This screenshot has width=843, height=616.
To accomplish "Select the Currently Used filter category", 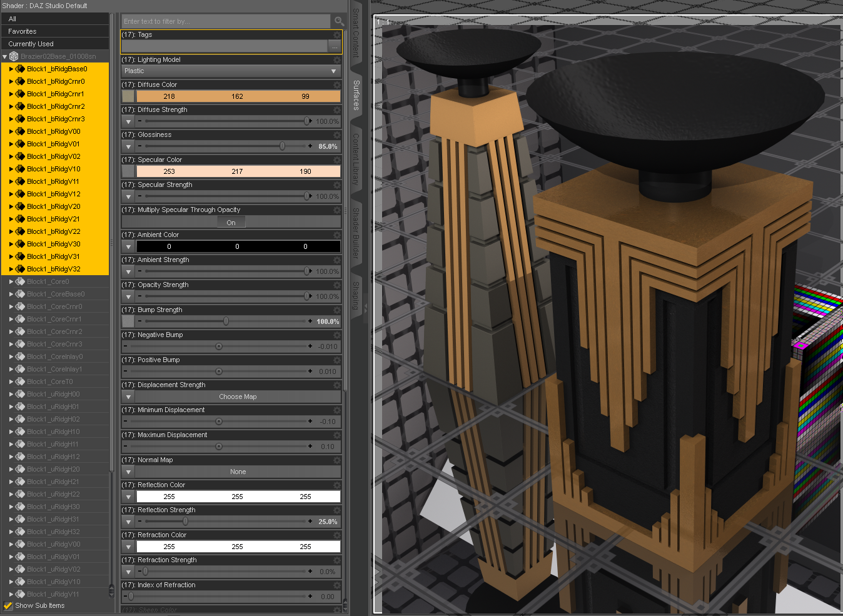I will click(x=55, y=44).
